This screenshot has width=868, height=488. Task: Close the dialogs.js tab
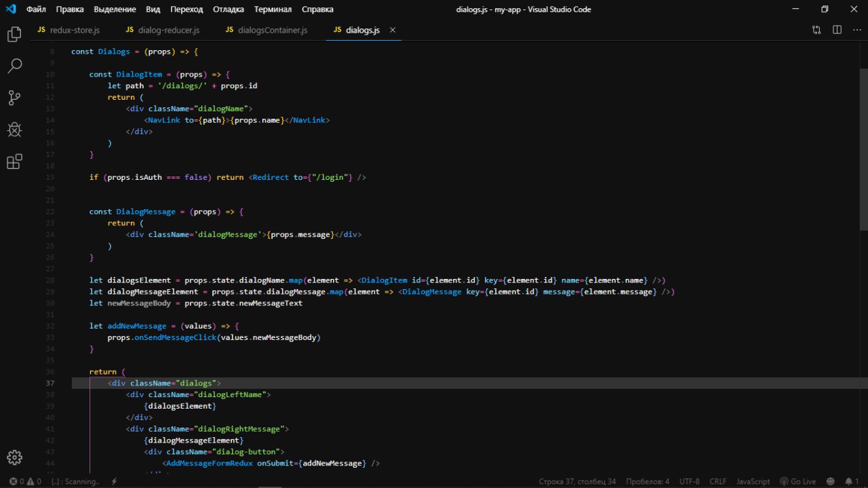click(392, 30)
